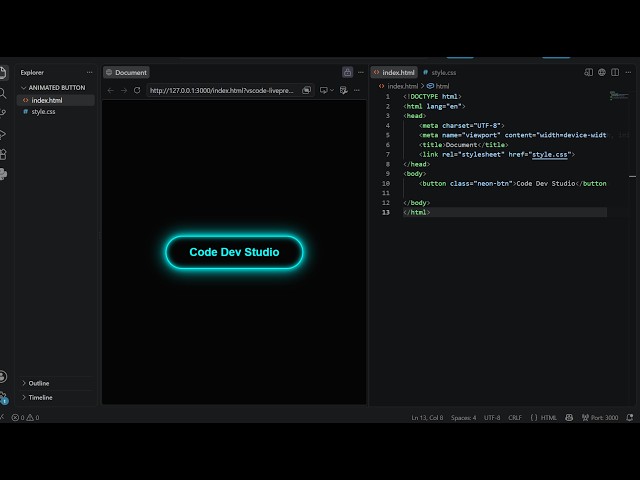
Task: Open the Run and Debug view
Action: (3, 134)
